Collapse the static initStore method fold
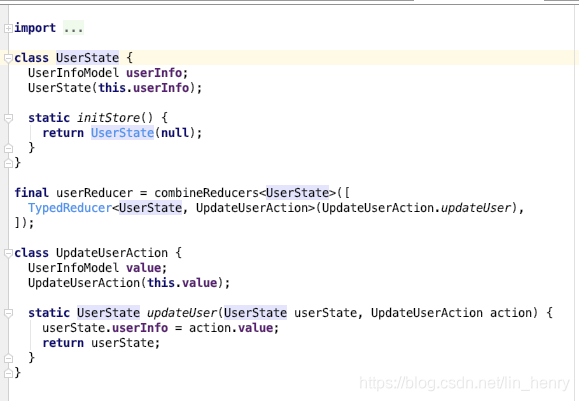This screenshot has height=401, width=579. pyautogui.click(x=8, y=118)
